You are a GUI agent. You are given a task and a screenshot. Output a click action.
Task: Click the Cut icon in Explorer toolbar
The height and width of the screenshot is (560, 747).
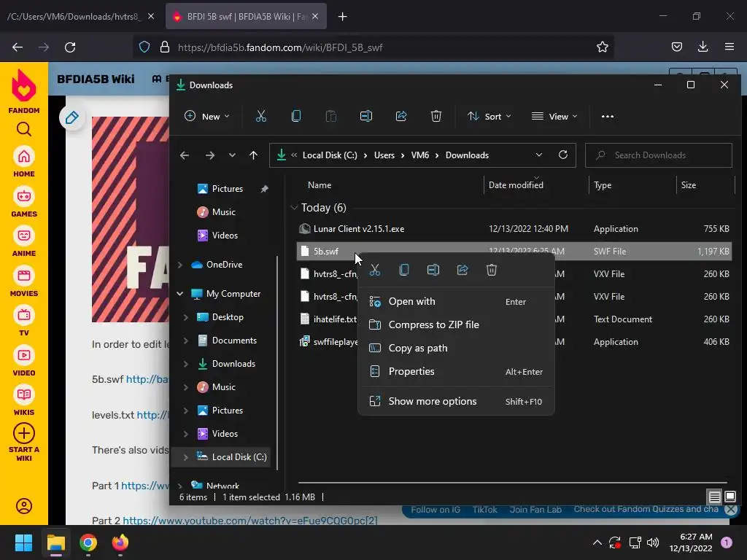click(261, 116)
